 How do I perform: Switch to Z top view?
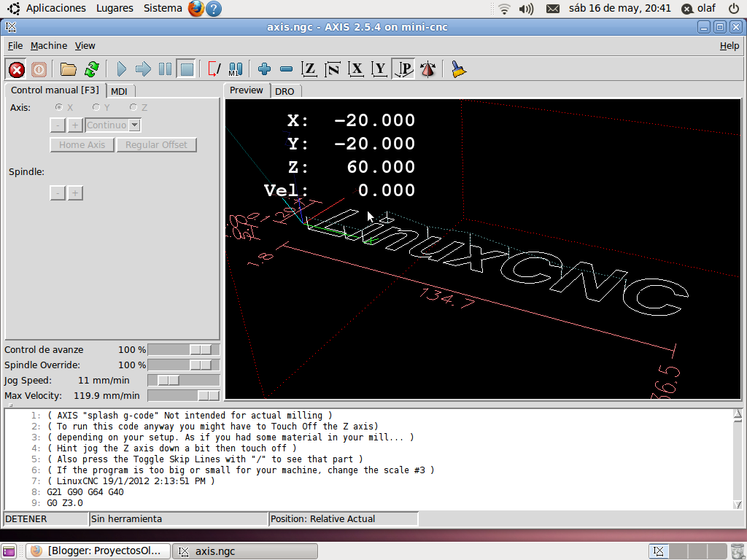click(309, 69)
